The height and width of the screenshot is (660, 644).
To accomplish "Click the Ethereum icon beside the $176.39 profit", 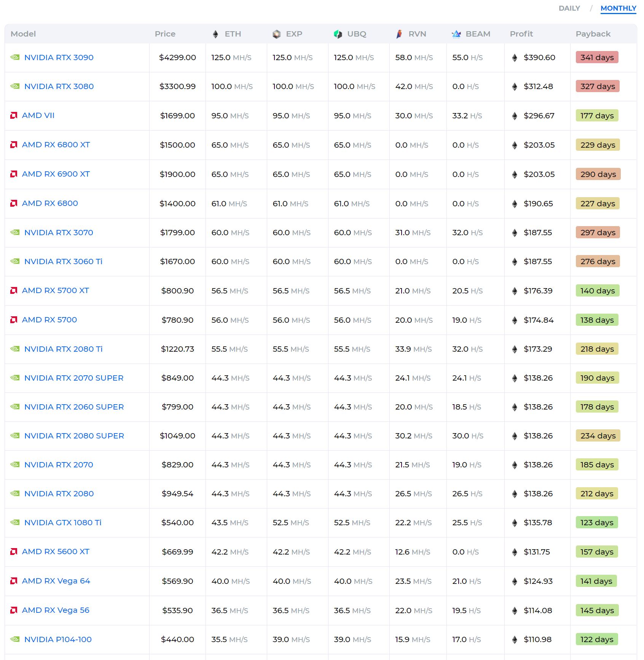I will (x=515, y=291).
